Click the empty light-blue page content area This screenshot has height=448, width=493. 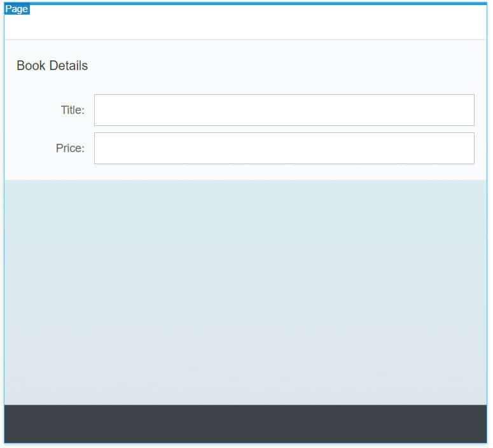point(246,293)
